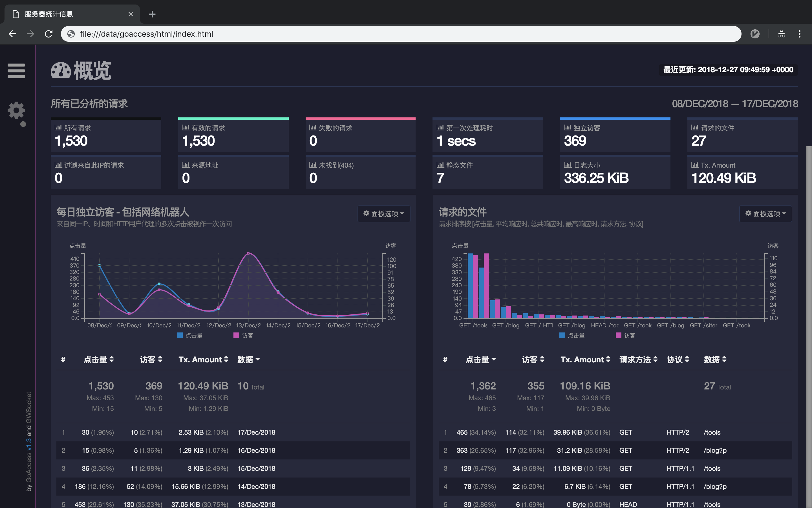The image size is (812, 508).
Task: Click the chart icon on 静态文件 card
Action: pyautogui.click(x=440, y=165)
